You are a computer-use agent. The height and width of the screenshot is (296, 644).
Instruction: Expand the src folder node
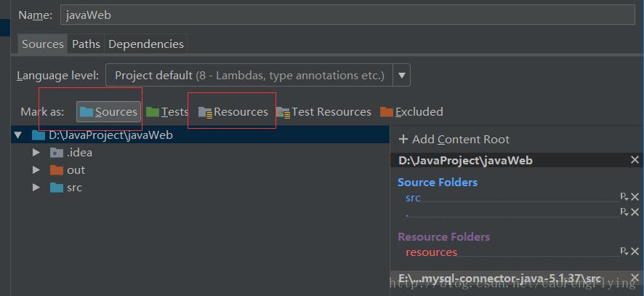(36, 188)
